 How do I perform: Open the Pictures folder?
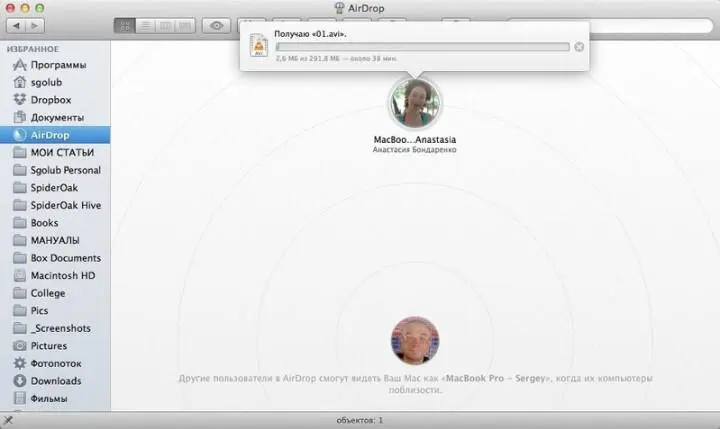point(55,345)
